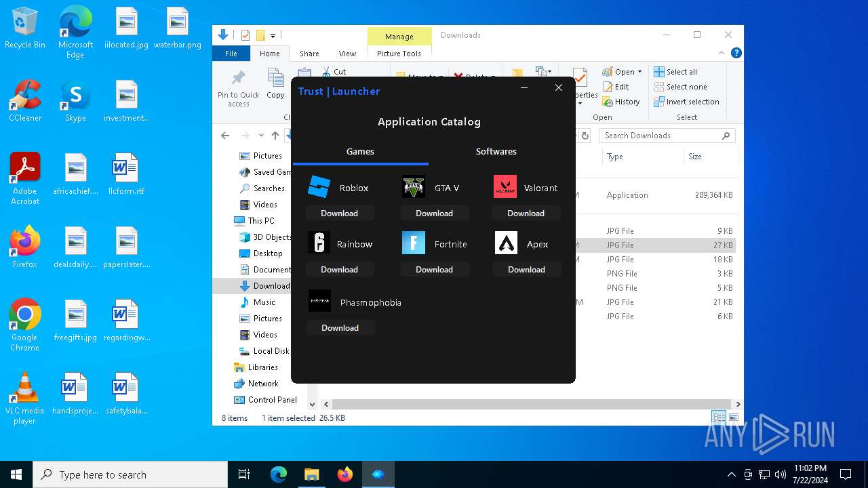The image size is (868, 488).
Task: Download GTA V from the catalog
Action: (434, 213)
